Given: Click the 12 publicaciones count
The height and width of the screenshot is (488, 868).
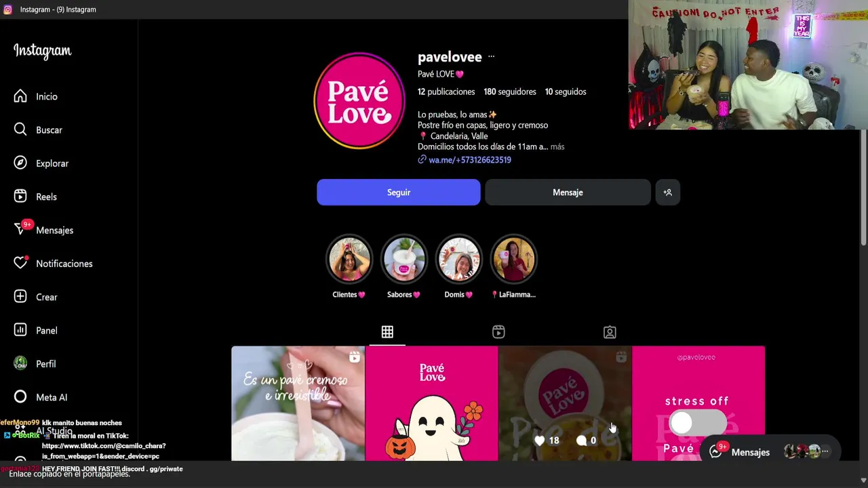Looking at the screenshot, I should click(446, 91).
